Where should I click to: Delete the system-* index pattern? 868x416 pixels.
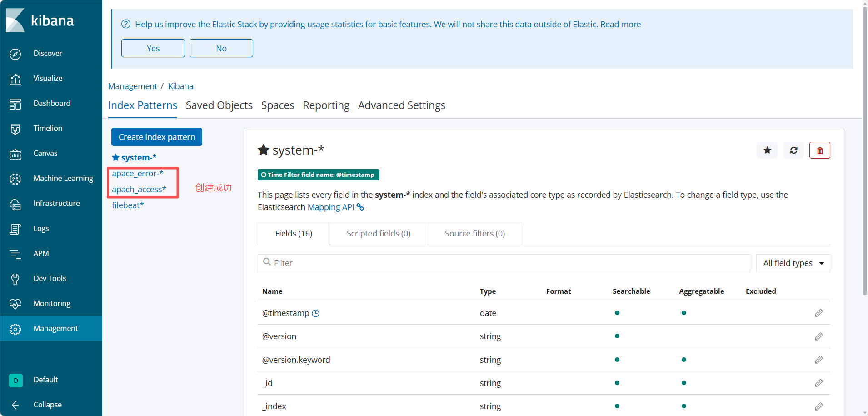click(x=819, y=150)
